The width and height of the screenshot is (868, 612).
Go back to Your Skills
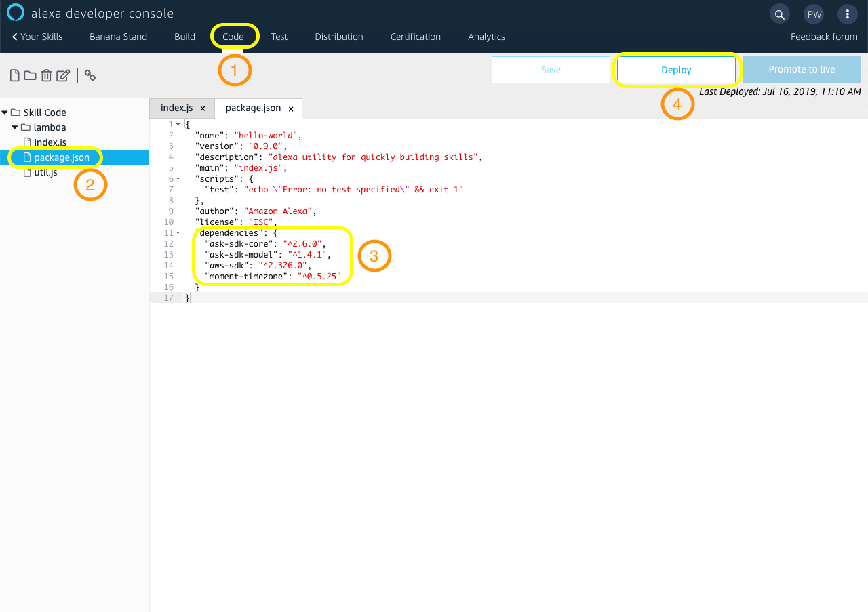coord(37,37)
